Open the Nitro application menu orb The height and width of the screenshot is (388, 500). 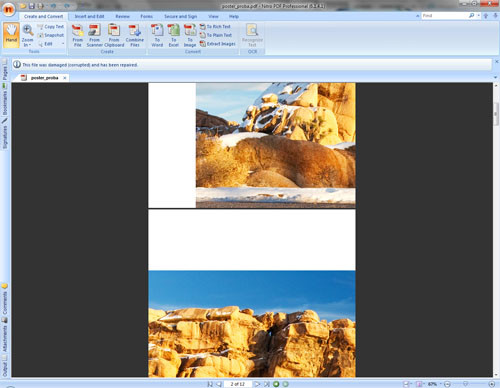[x=8, y=9]
